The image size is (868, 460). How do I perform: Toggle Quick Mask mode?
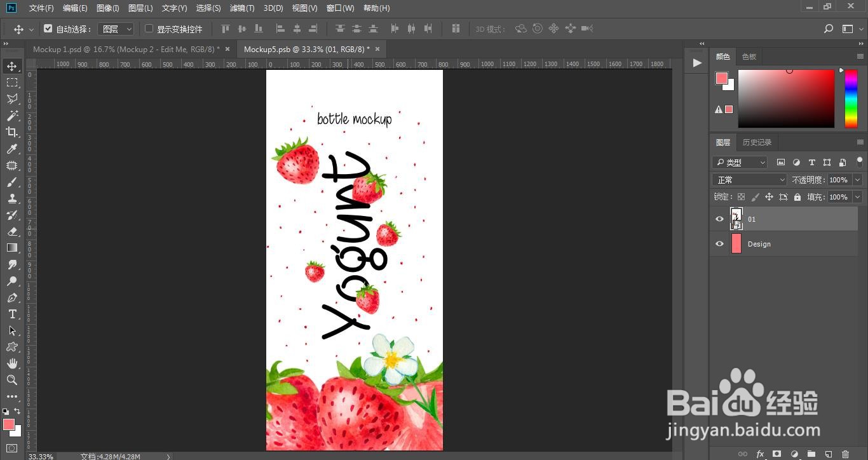pyautogui.click(x=12, y=448)
